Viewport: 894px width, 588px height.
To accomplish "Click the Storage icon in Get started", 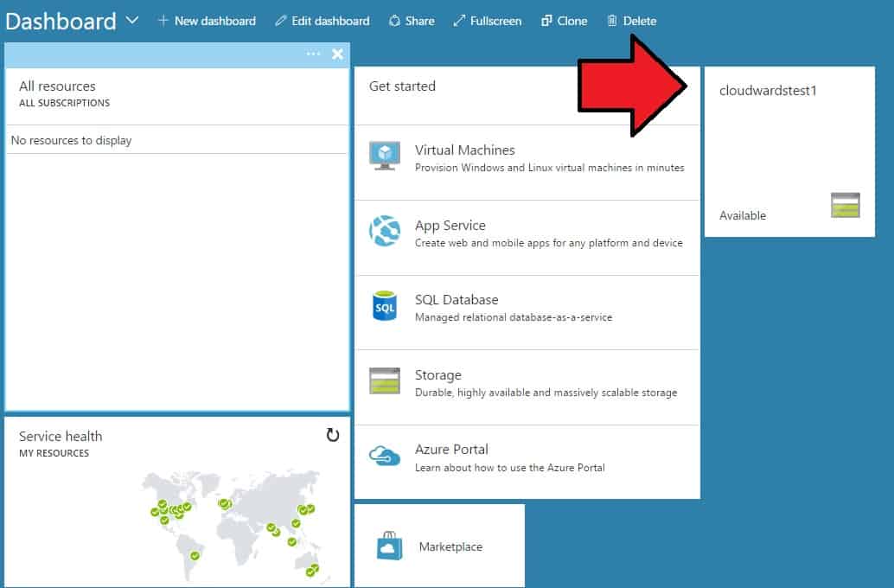I will click(384, 381).
